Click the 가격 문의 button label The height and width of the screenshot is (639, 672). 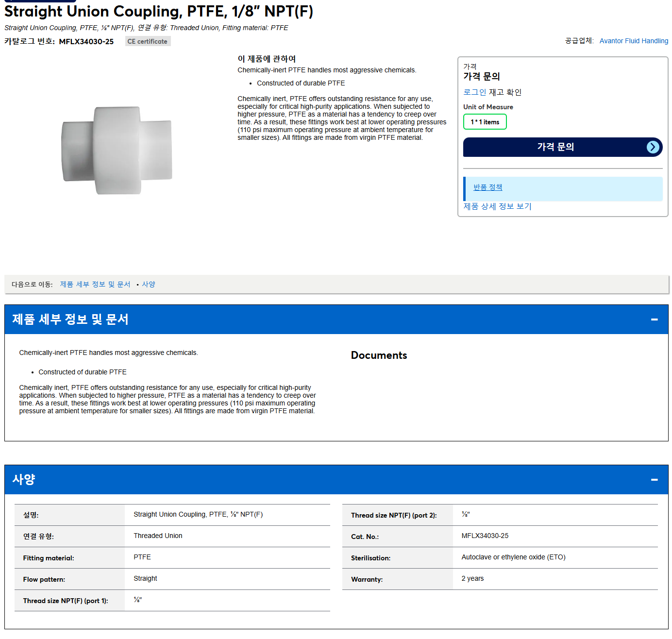(x=555, y=147)
